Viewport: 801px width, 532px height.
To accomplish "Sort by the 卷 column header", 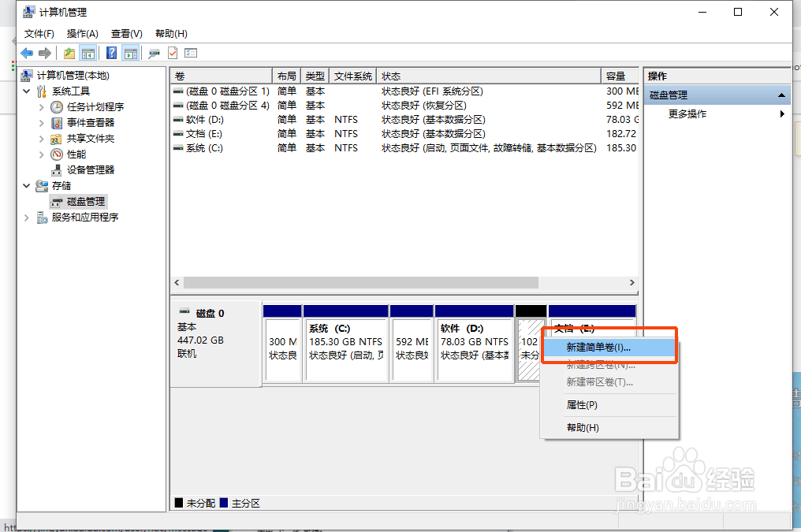I will click(222, 76).
